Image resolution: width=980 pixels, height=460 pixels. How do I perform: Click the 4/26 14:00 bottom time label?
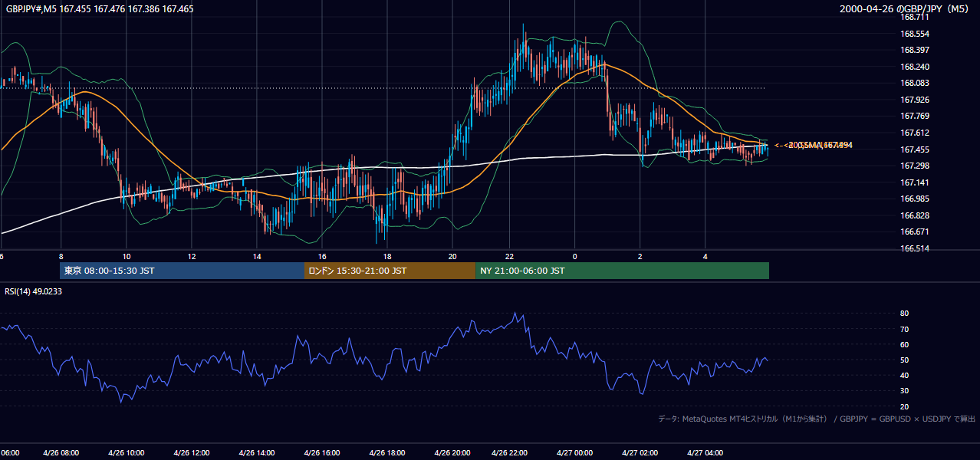[x=257, y=452]
